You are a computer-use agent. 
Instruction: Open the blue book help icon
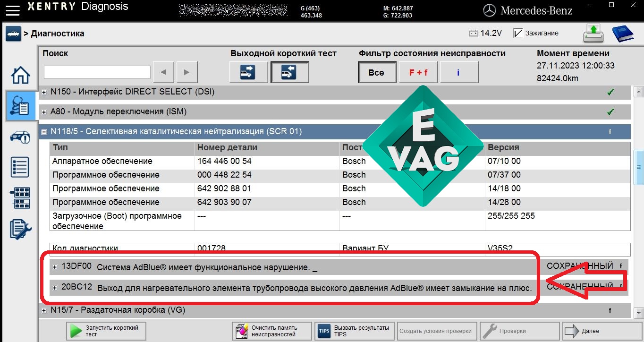click(x=623, y=34)
